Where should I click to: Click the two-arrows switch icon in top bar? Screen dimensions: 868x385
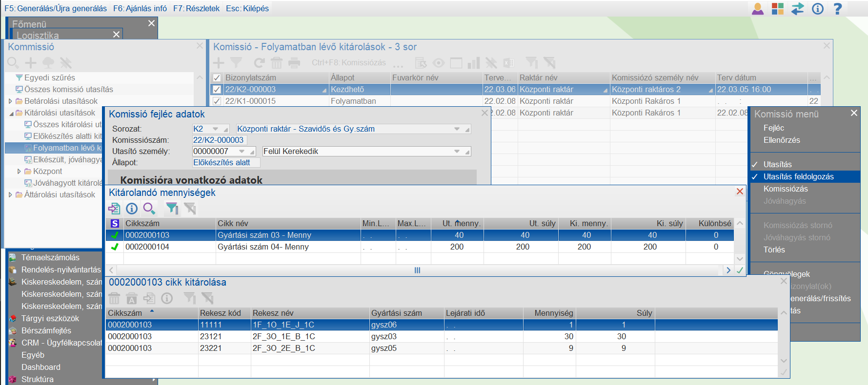tap(798, 9)
